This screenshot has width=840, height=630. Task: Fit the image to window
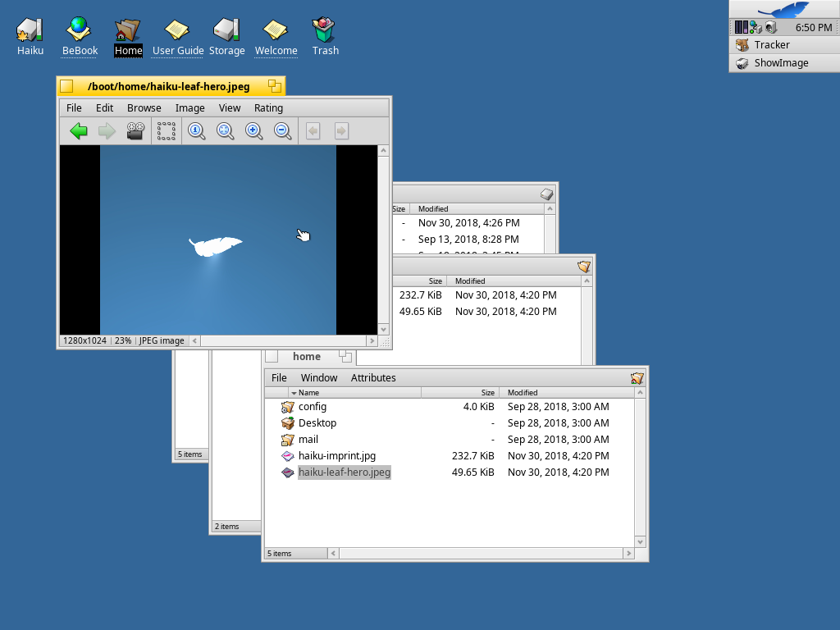point(226,130)
